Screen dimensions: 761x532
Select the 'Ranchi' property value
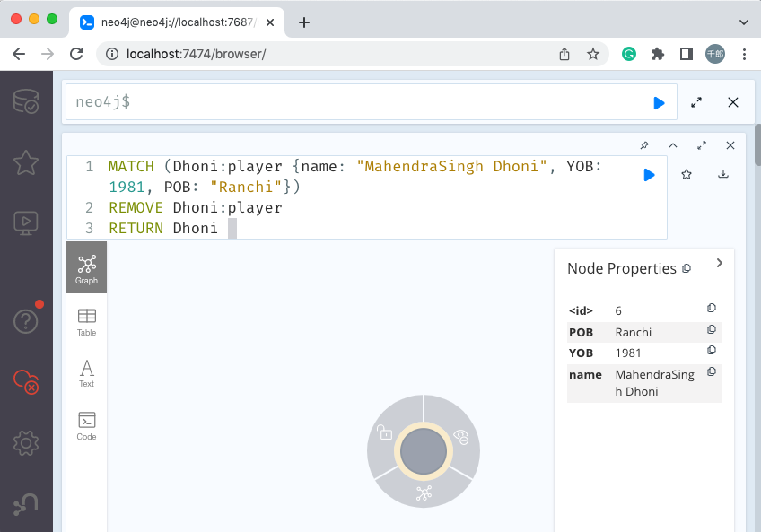[634, 333]
